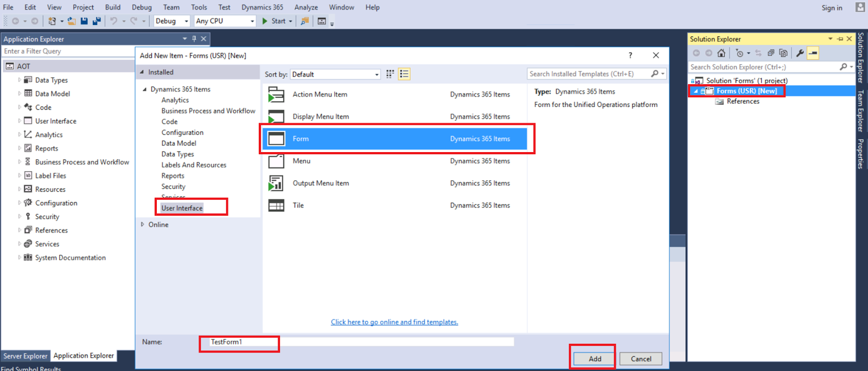Image resolution: width=868 pixels, height=371 pixels.
Task: Click the Save icon in the toolbar
Action: point(84,21)
